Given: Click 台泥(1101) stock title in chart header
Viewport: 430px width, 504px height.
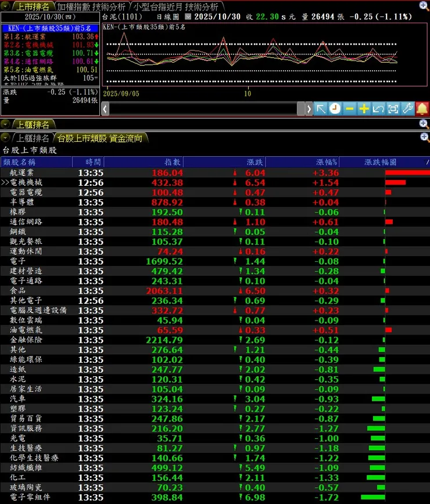Looking at the screenshot, I should pos(122,17).
